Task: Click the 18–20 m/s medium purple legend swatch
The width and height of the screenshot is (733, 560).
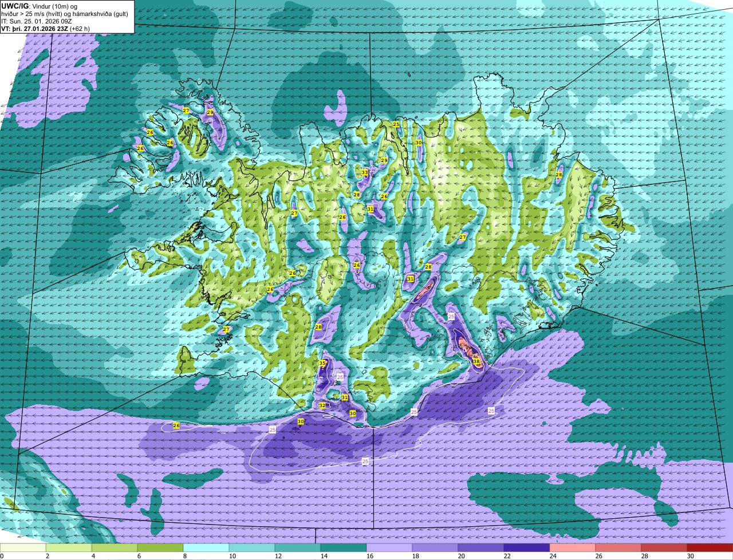Action: point(435,548)
